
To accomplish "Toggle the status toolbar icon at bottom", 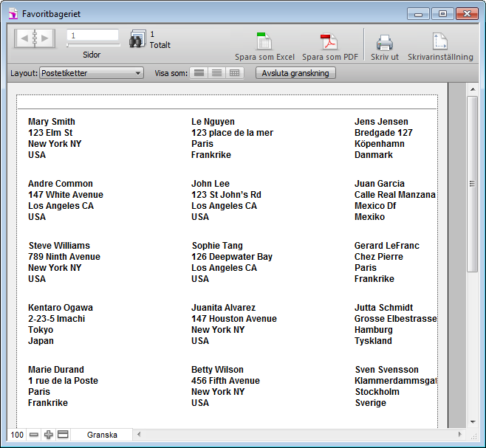I will pyautogui.click(x=63, y=435).
